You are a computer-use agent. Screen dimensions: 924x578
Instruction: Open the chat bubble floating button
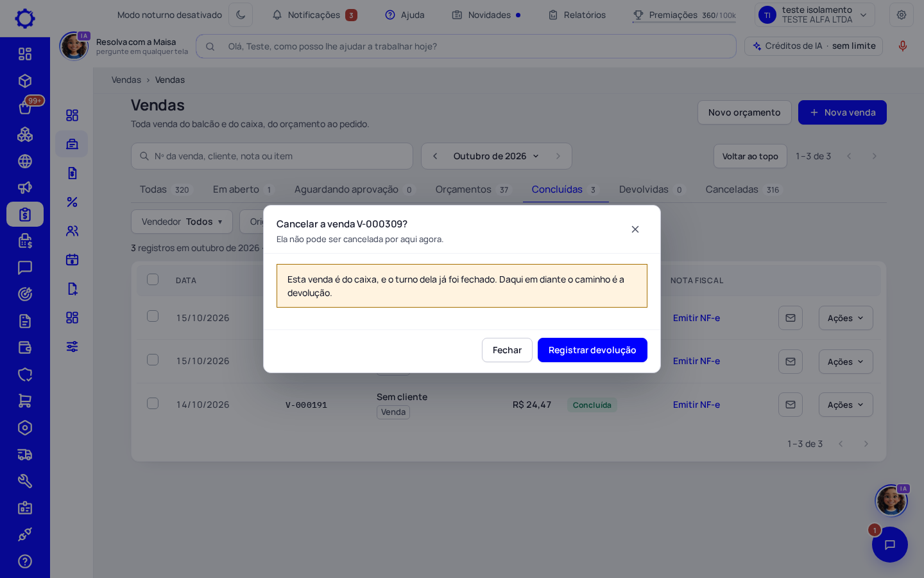pos(890,545)
